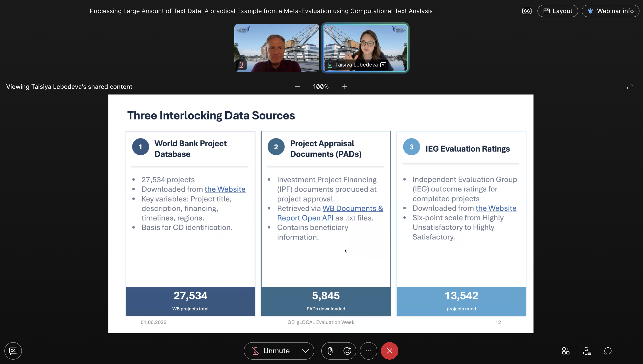Open the chat panel
The width and height of the screenshot is (643, 364).
(608, 351)
